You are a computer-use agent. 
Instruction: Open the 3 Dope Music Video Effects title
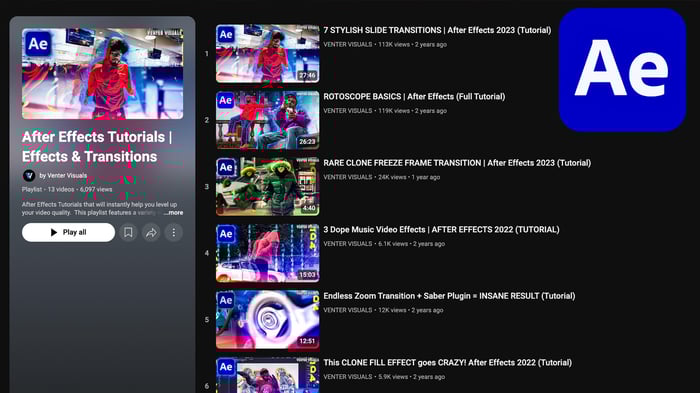(441, 230)
